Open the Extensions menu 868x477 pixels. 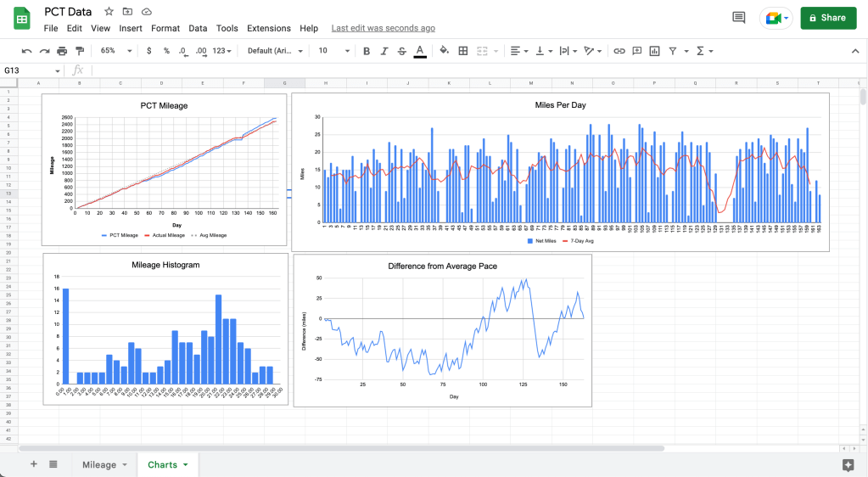(x=268, y=28)
